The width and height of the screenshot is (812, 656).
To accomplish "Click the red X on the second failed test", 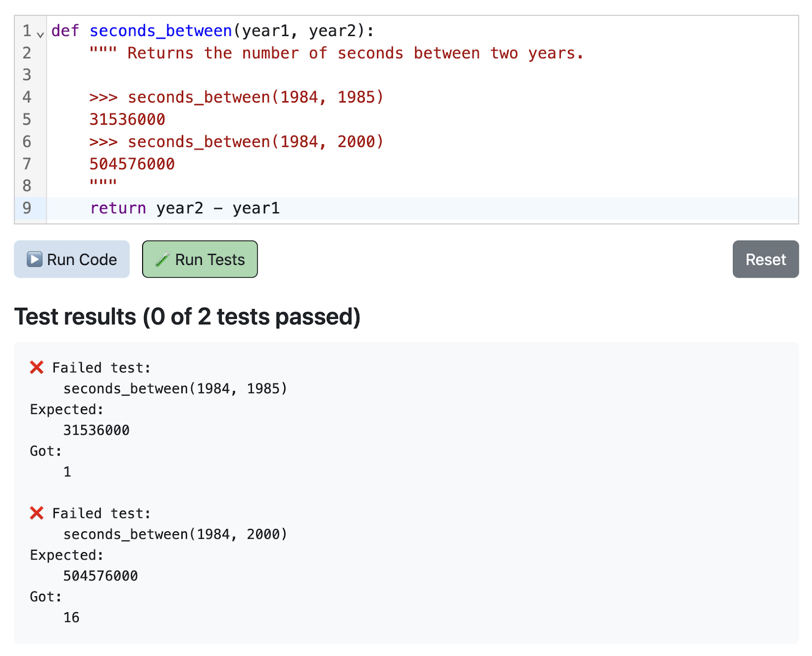I will pyautogui.click(x=37, y=513).
